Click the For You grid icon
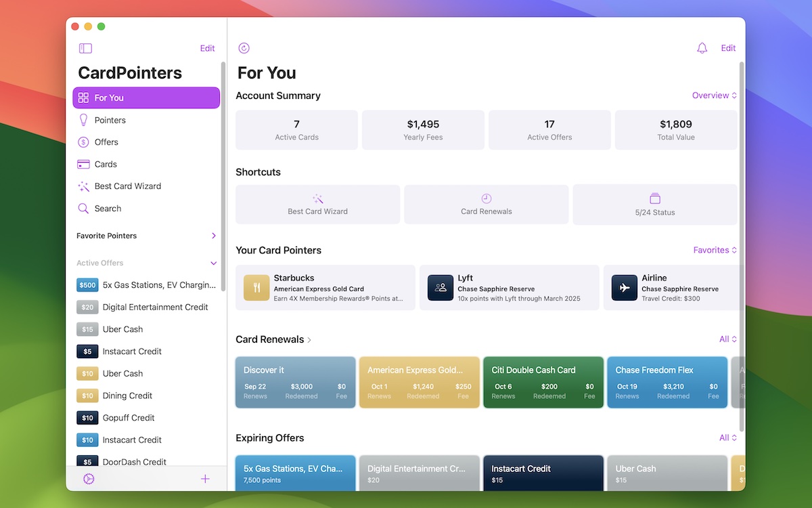The height and width of the screenshot is (508, 812). pyautogui.click(x=83, y=98)
